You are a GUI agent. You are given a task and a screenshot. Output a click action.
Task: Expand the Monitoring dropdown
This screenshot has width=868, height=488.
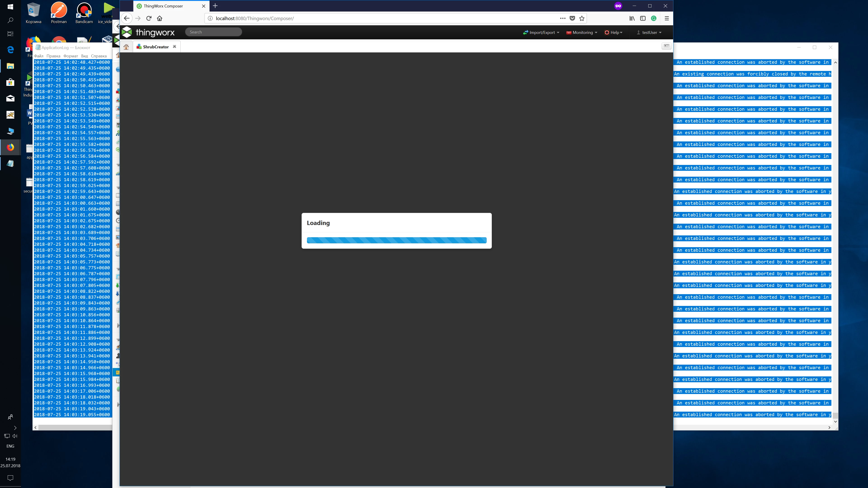582,32
